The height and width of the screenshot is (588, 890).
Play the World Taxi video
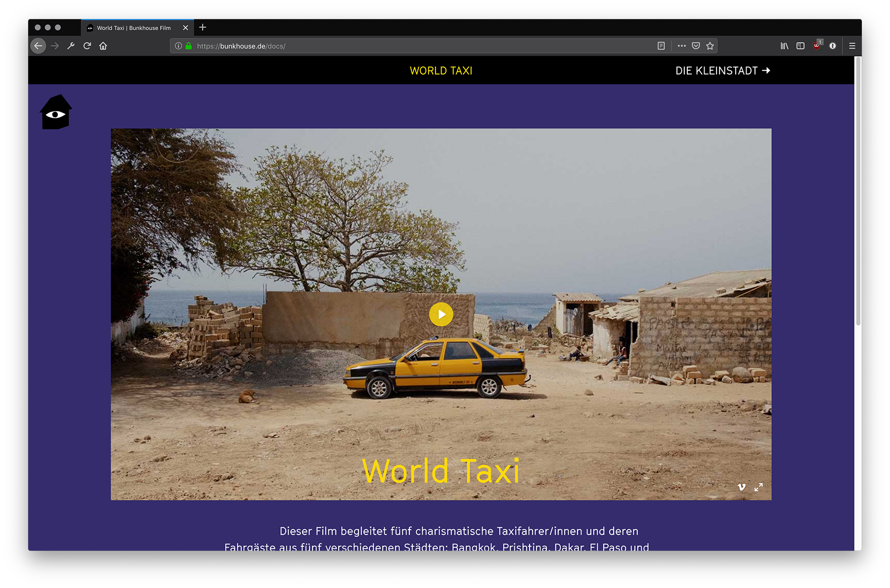click(x=441, y=315)
